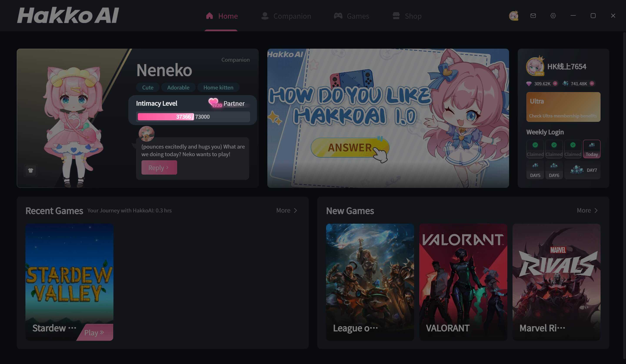
Task: Select the DAY7 login reward
Action: [582, 170]
